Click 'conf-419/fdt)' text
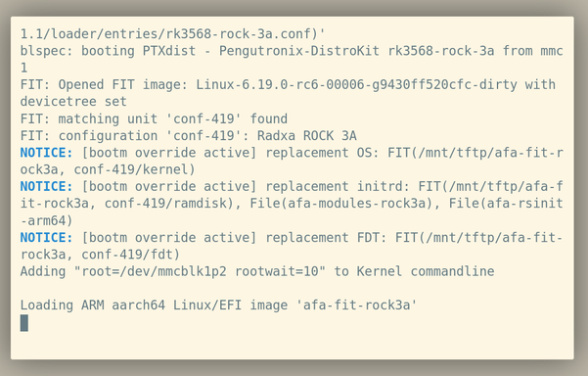The image size is (588, 376). [131, 255]
